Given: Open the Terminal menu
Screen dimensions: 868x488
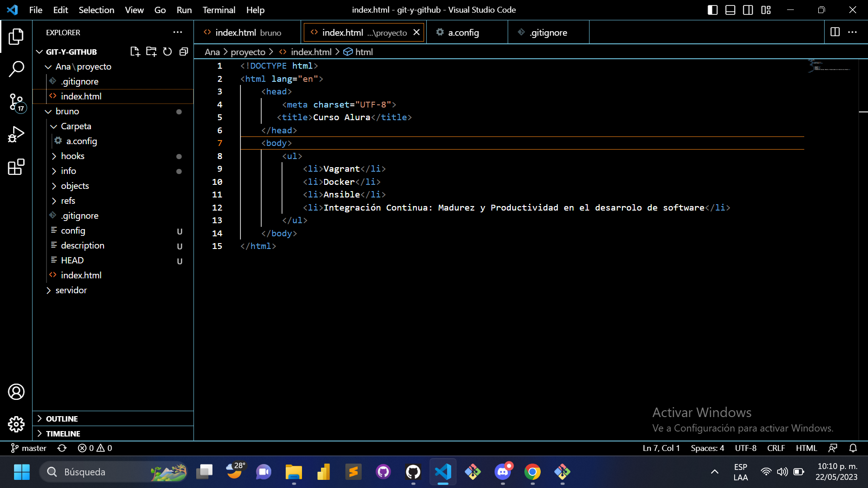Looking at the screenshot, I should click(219, 10).
